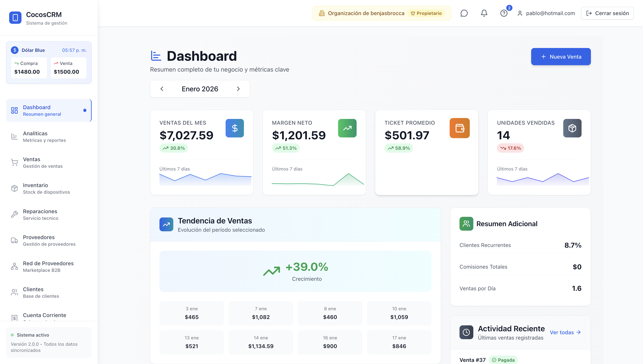This screenshot has height=364, width=643.
Task: Click the Cuenta Corriente sidebar icon
Action: (14, 317)
